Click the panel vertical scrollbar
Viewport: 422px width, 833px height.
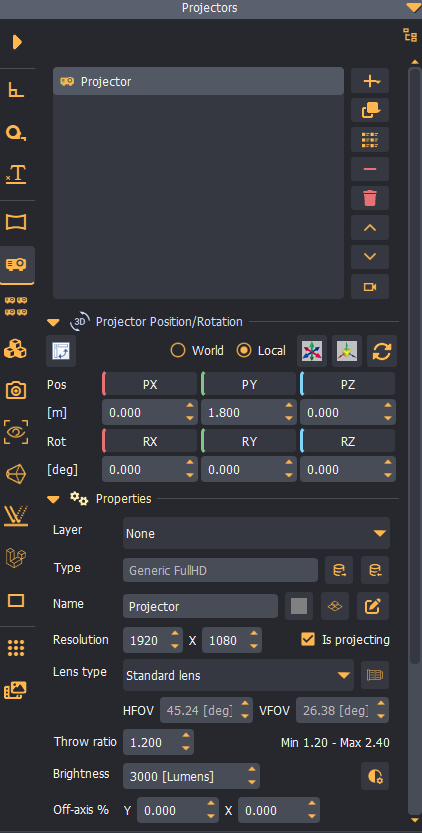415,367
